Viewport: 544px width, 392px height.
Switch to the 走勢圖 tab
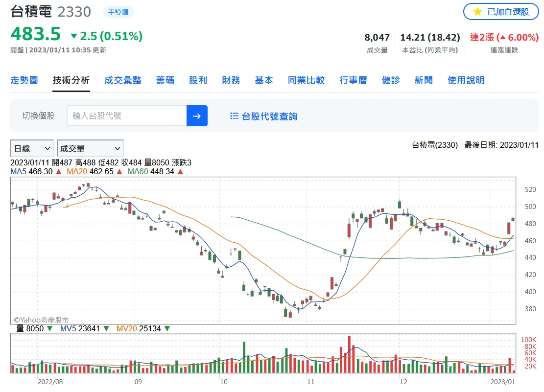tap(24, 80)
